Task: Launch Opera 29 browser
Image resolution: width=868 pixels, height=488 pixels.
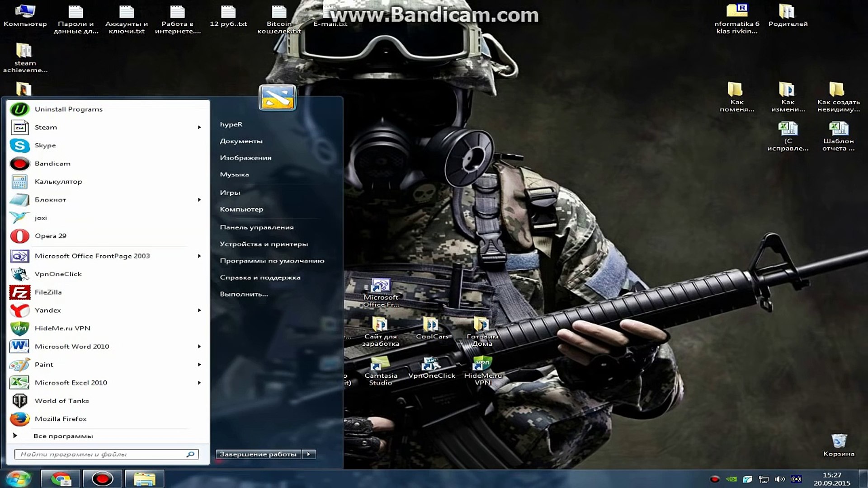Action: [x=50, y=235]
